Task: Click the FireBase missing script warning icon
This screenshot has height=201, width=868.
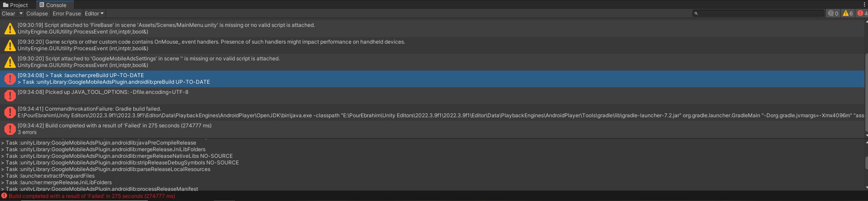Action: coord(10,29)
